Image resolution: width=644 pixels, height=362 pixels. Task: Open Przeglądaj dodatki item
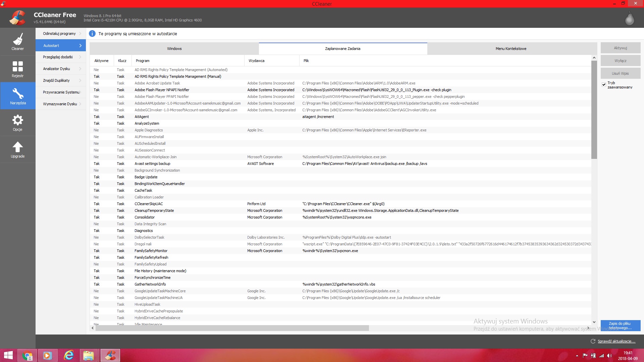(x=61, y=57)
